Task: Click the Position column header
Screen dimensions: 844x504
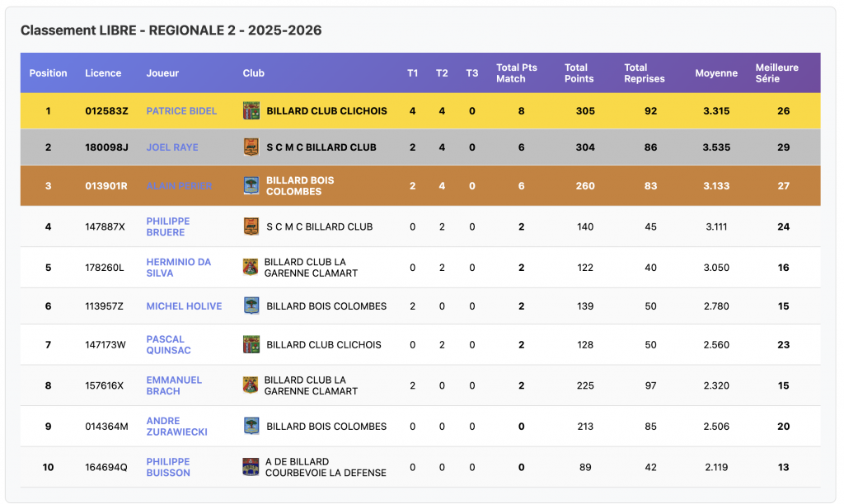Action: click(49, 73)
